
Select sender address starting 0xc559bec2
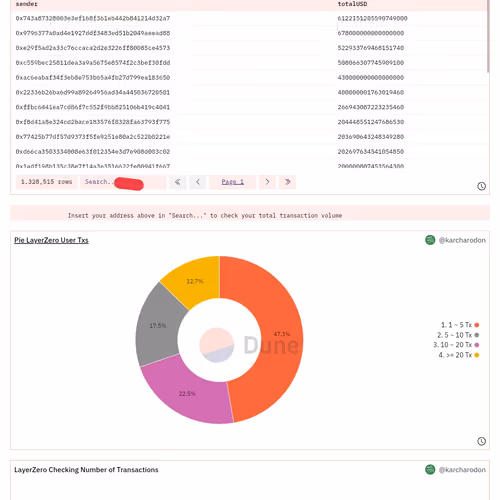pyautogui.click(x=93, y=63)
